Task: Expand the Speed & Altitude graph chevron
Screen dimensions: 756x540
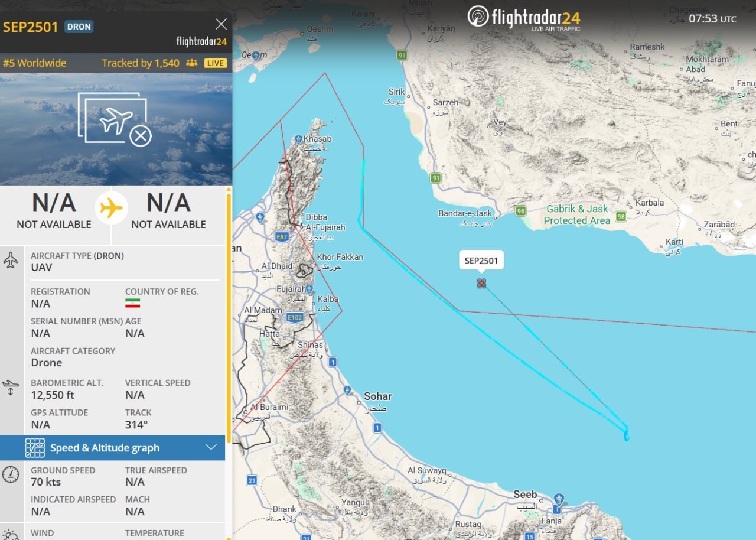Action: tap(211, 447)
